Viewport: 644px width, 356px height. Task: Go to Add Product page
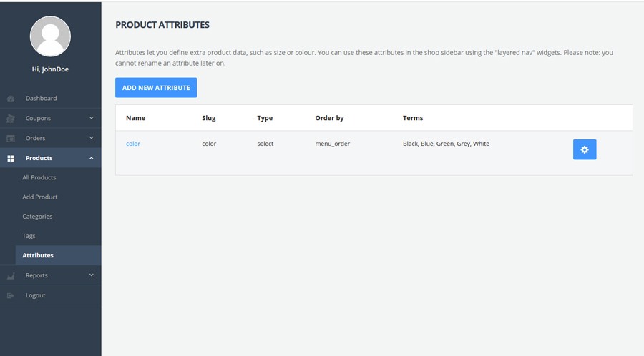click(40, 197)
